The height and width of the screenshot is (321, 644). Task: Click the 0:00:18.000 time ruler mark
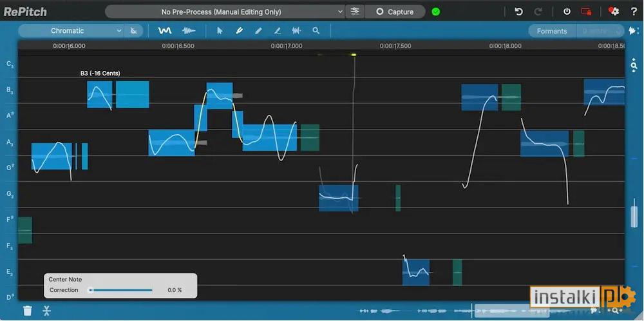[x=505, y=46]
